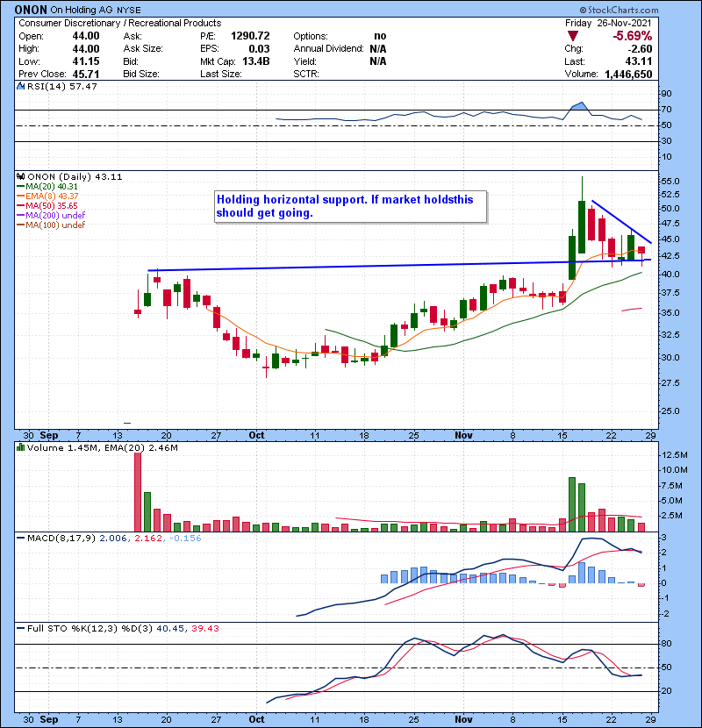Screen dimensions: 702x728
Task: Click the On Holding AG NYSE company name
Action: [96, 10]
